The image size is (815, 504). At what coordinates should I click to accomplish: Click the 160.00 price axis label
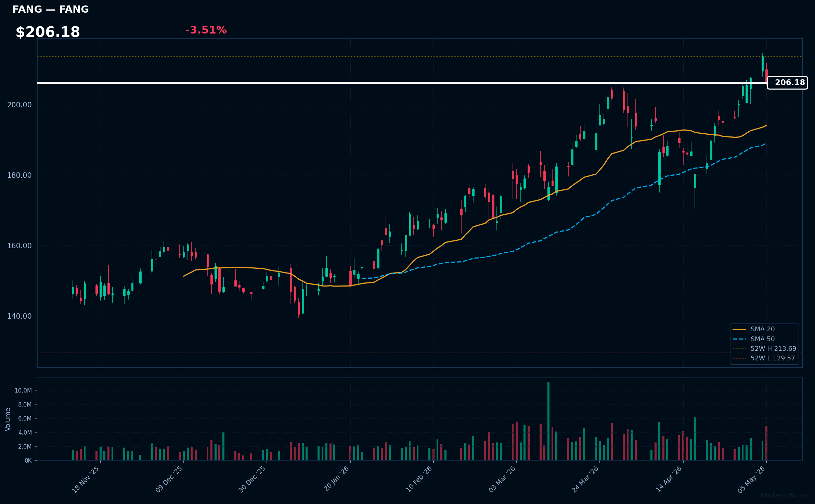[x=20, y=246]
